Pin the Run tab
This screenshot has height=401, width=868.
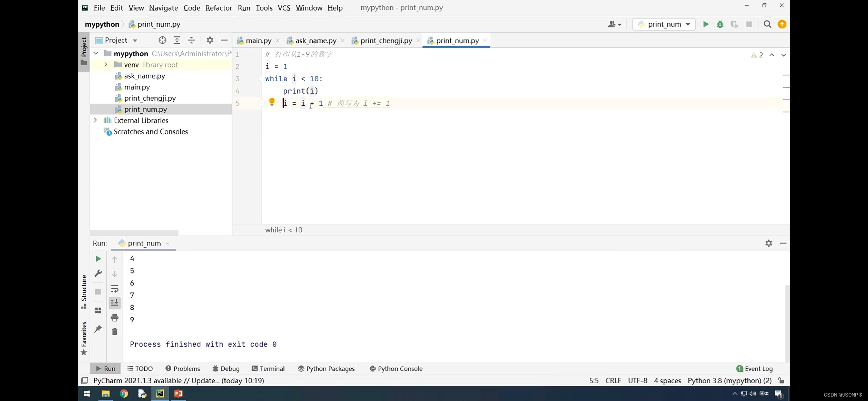[98, 329]
